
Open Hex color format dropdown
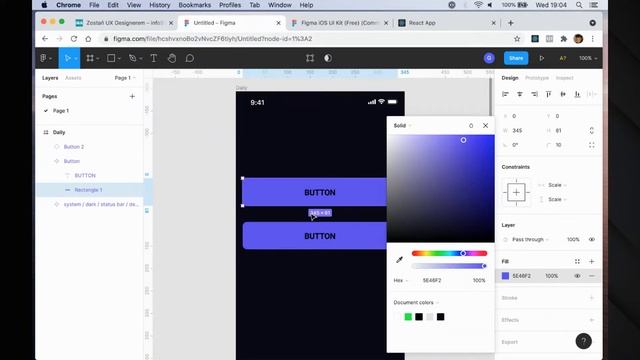click(400, 280)
